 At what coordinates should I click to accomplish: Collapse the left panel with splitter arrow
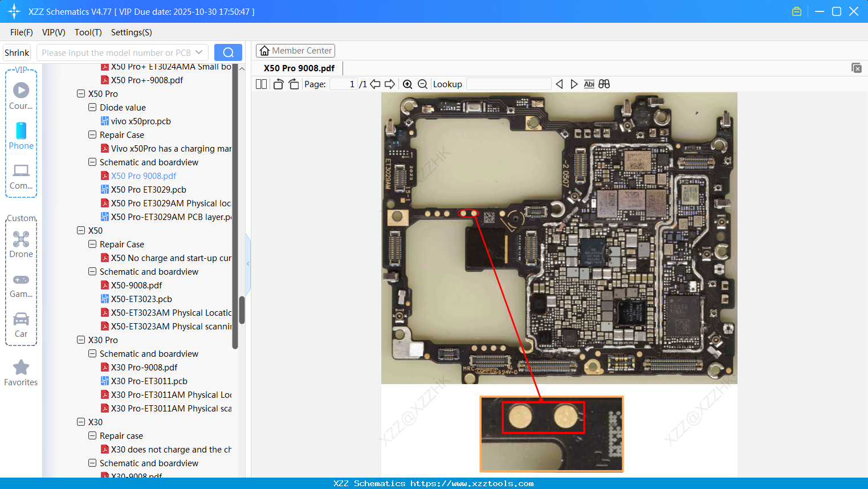pyautogui.click(x=248, y=263)
